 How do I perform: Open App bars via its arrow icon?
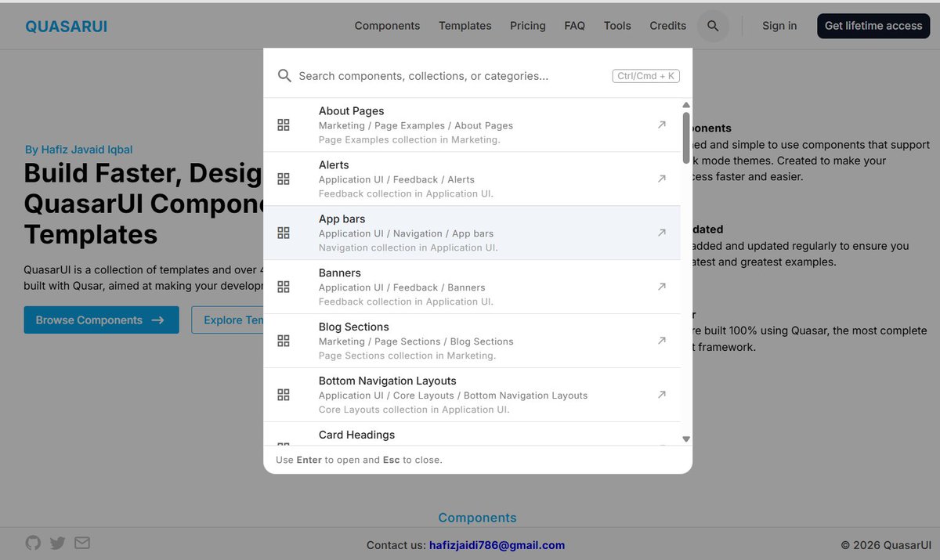pos(662,233)
